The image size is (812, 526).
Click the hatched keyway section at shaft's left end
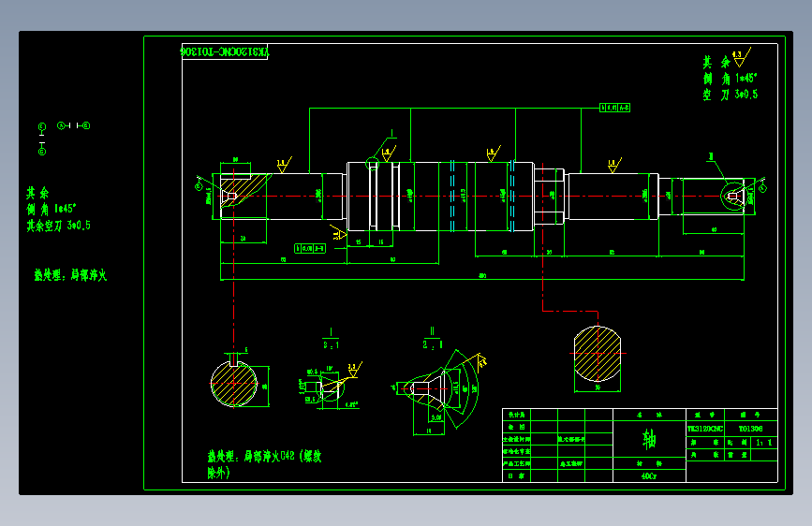pos(244,191)
